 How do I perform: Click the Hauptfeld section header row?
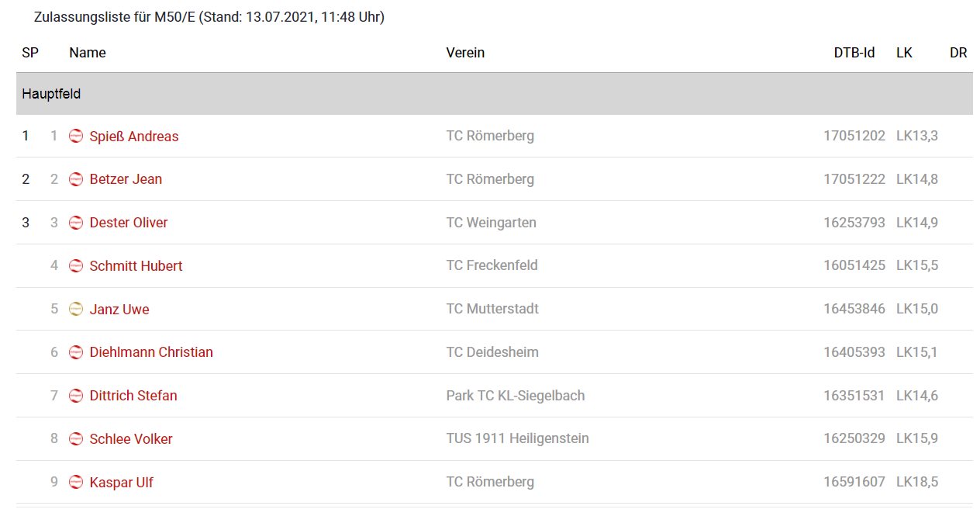[495, 94]
